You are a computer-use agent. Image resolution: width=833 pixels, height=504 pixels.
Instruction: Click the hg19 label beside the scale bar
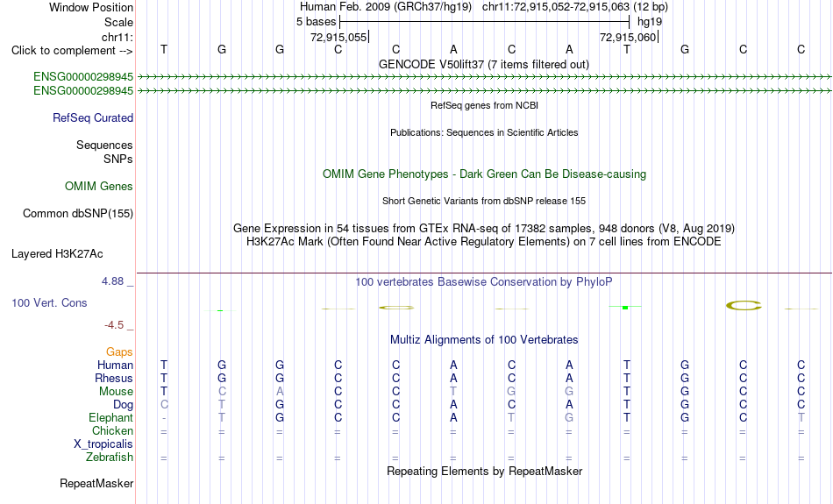pos(650,22)
